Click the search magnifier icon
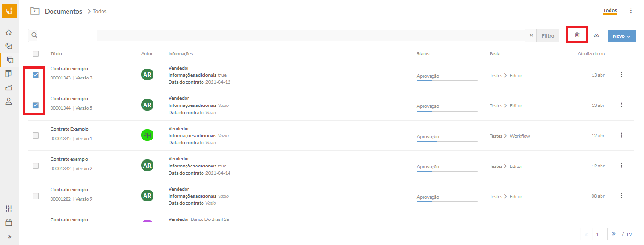Viewport: 644px width, 245px height. [x=34, y=35]
